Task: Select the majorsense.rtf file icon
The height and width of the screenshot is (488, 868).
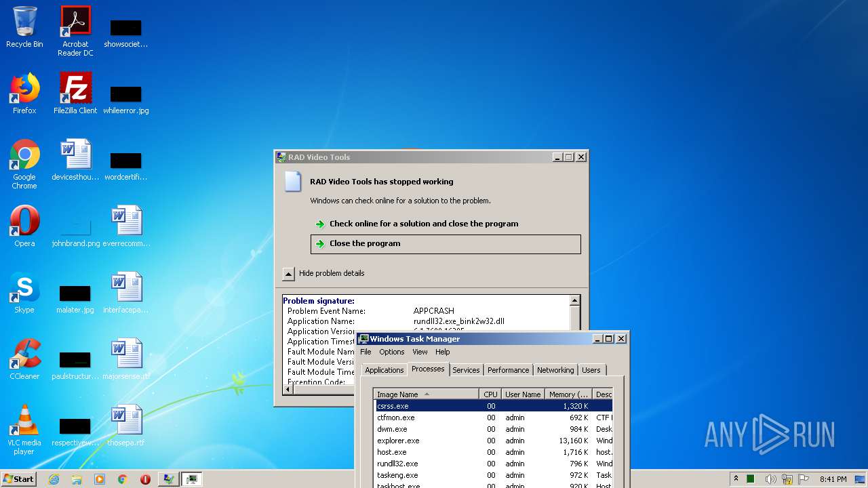Action: pyautogui.click(x=126, y=359)
